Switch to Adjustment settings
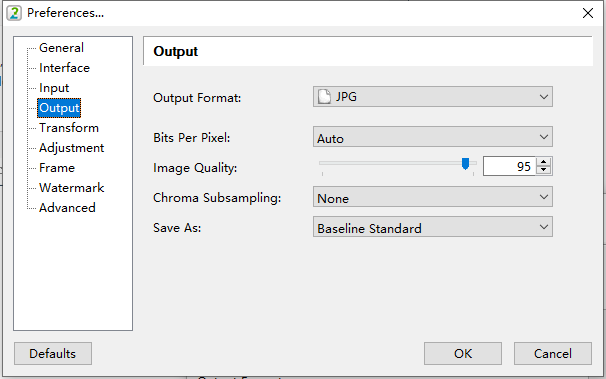 point(71,148)
